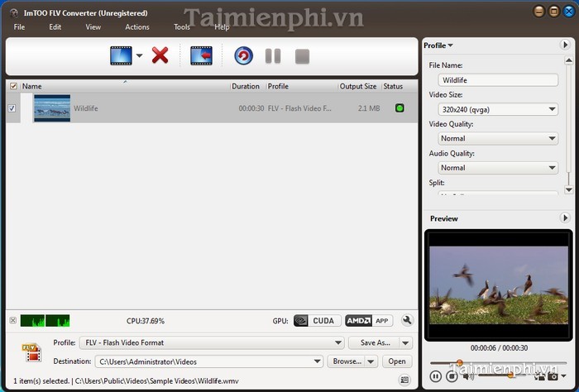Viewport: 579px width, 392px height.
Task: Take a snapshot with camera icon
Action: click(x=553, y=376)
